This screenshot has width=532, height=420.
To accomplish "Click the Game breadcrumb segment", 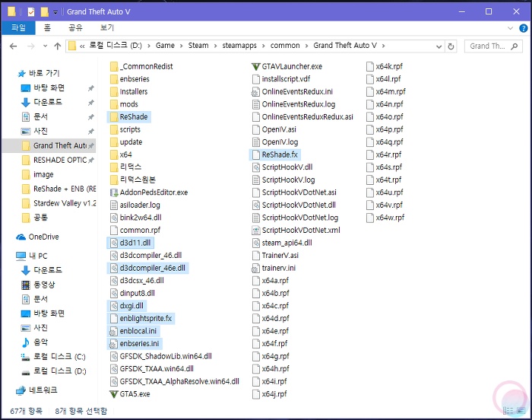I will [165, 46].
